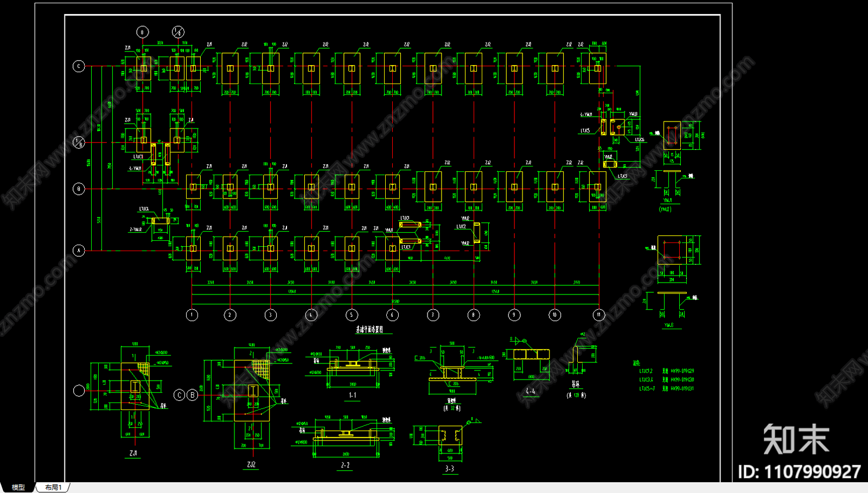
Task: Click grid axis bubble 5 below plan
Action: click(x=352, y=315)
